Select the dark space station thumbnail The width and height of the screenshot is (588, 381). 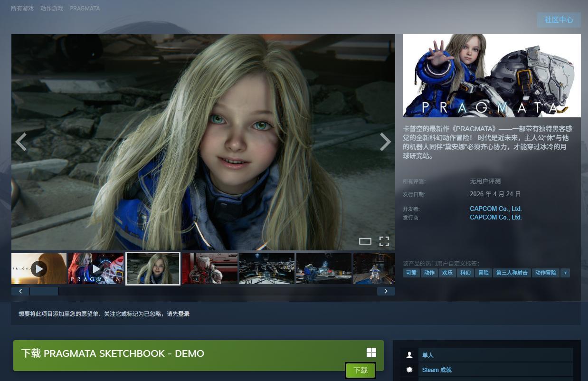pyautogui.click(x=266, y=269)
